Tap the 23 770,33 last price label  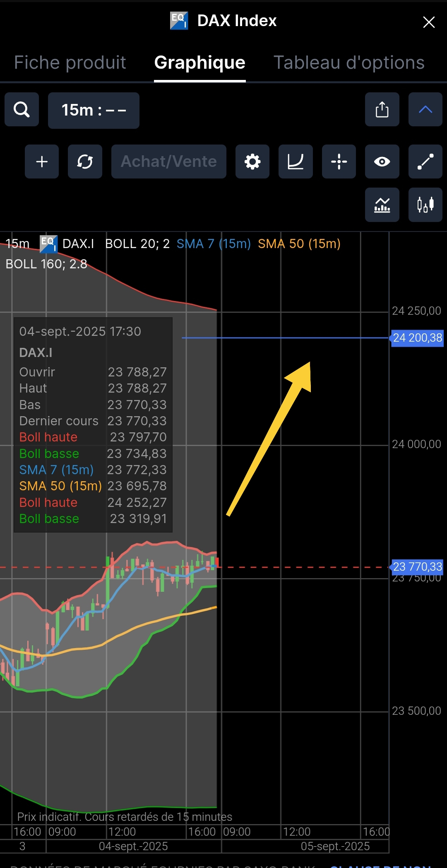[x=418, y=567]
